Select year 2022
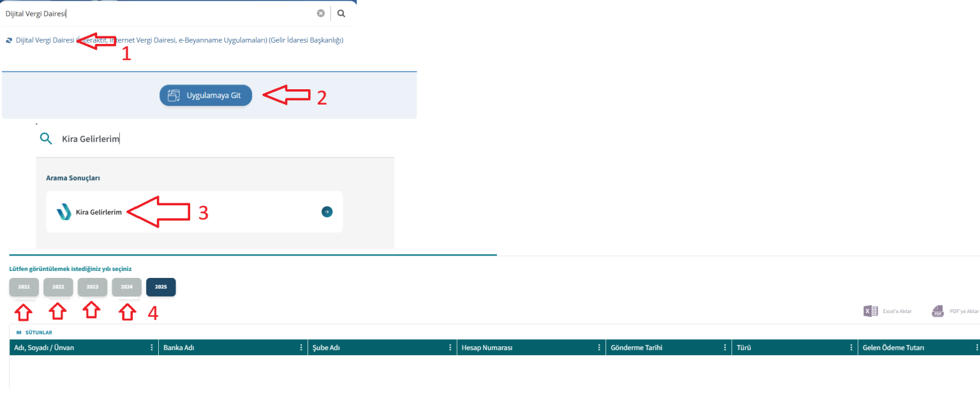The height and width of the screenshot is (394, 980). point(58,287)
